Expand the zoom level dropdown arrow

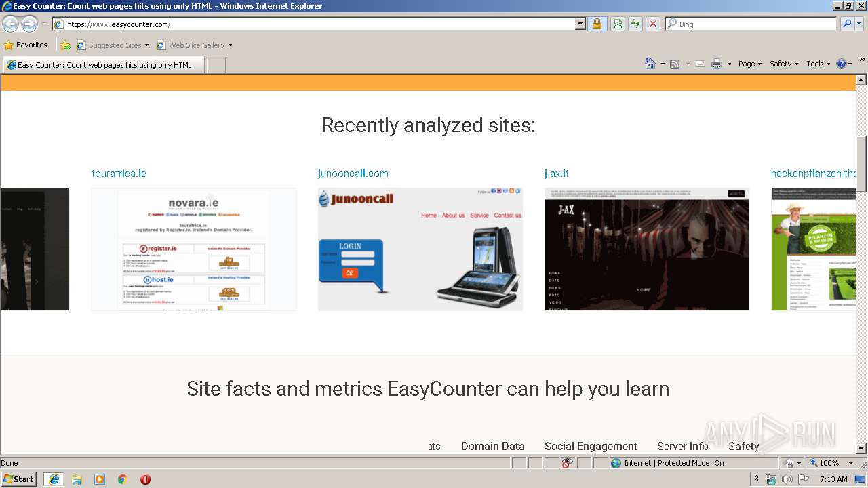pyautogui.click(x=851, y=463)
